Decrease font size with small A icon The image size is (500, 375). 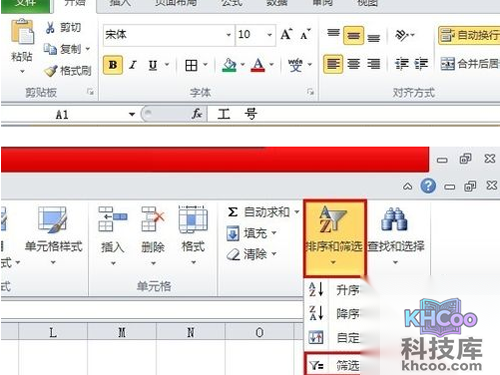click(305, 34)
